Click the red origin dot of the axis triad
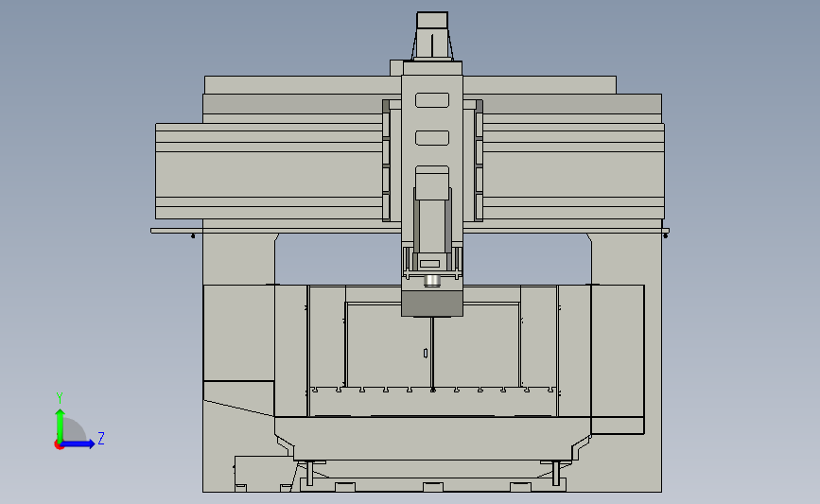 click(59, 445)
